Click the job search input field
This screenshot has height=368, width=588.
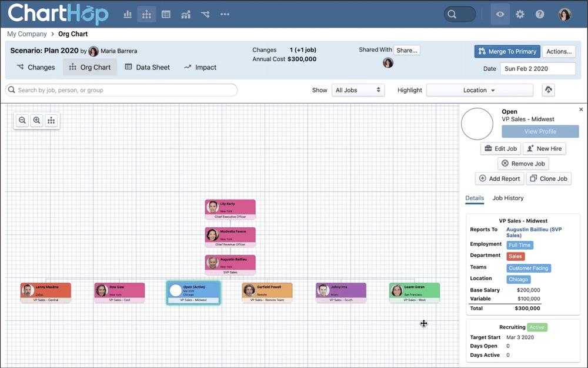pos(121,90)
